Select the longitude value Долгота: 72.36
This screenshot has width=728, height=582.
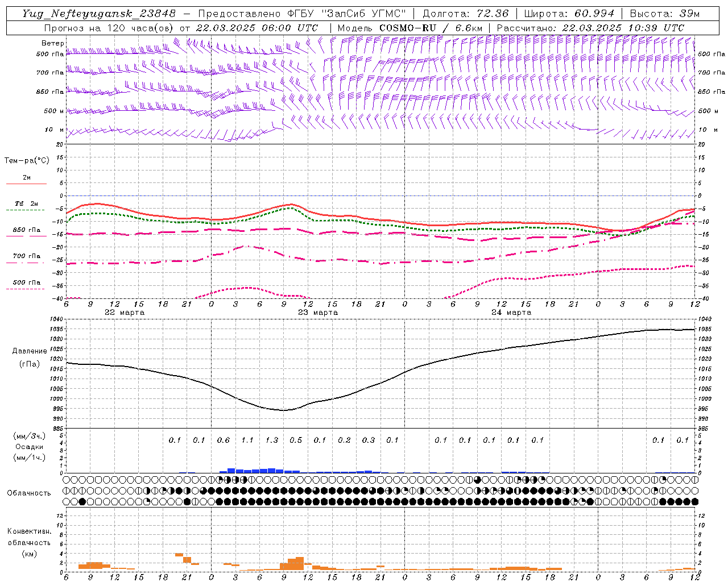coord(465,13)
